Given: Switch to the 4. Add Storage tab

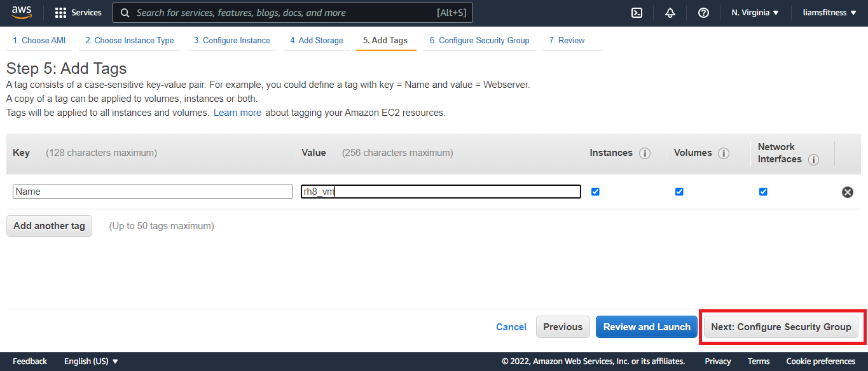Looking at the screenshot, I should point(316,40).
